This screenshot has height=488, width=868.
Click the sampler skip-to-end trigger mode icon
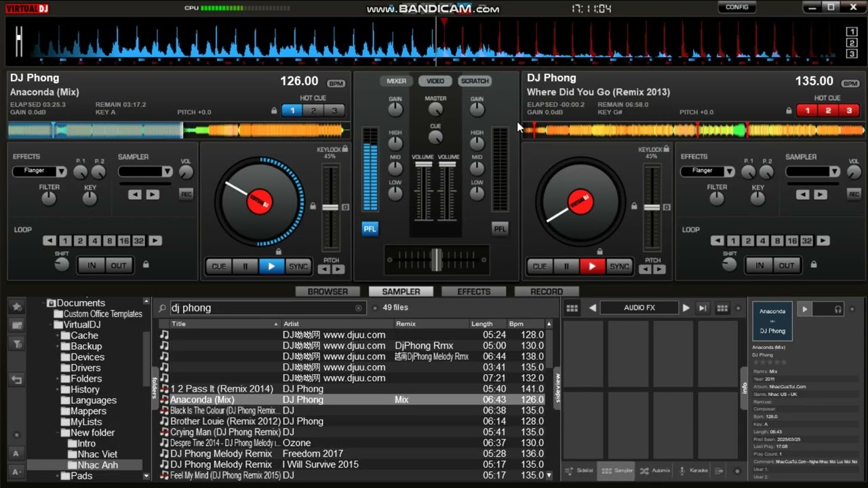[703, 308]
